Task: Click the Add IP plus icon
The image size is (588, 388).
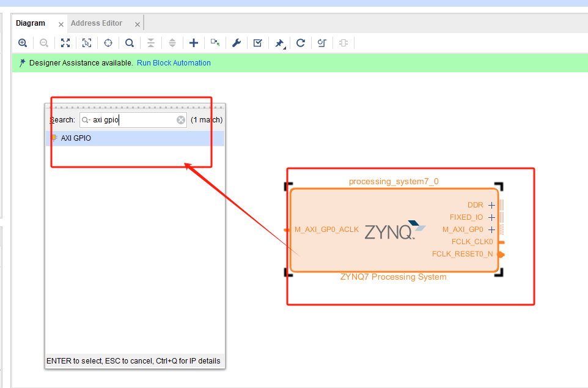Action: [x=194, y=43]
